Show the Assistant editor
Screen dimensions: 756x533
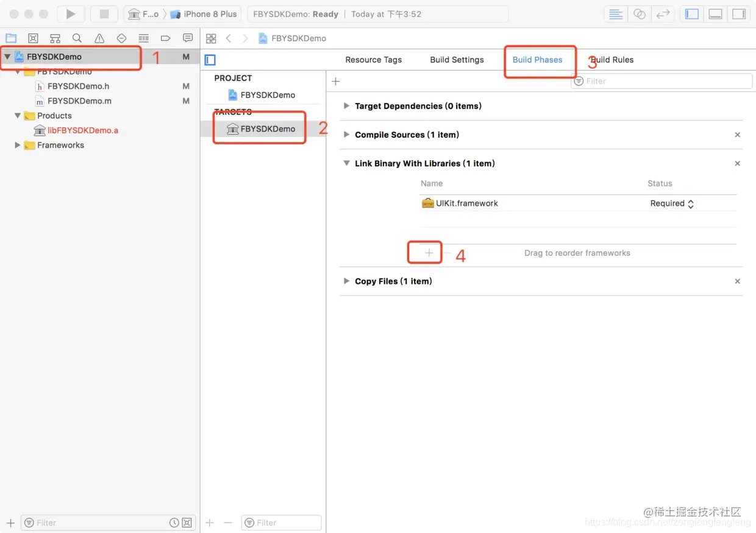tap(639, 14)
